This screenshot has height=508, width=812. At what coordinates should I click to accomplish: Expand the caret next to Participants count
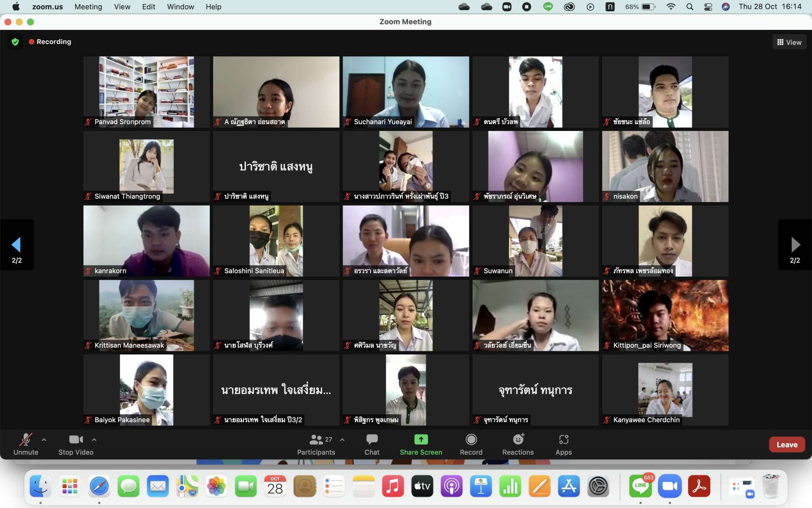click(342, 440)
